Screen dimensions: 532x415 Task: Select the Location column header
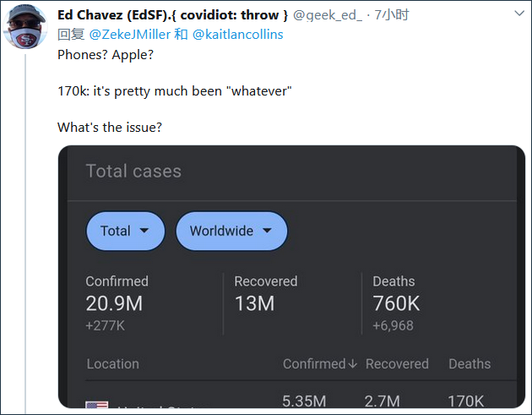pos(112,364)
